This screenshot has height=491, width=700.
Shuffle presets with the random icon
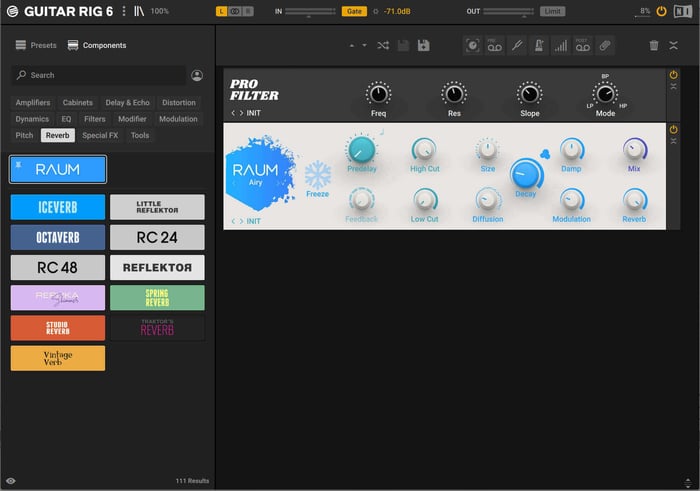(x=383, y=46)
